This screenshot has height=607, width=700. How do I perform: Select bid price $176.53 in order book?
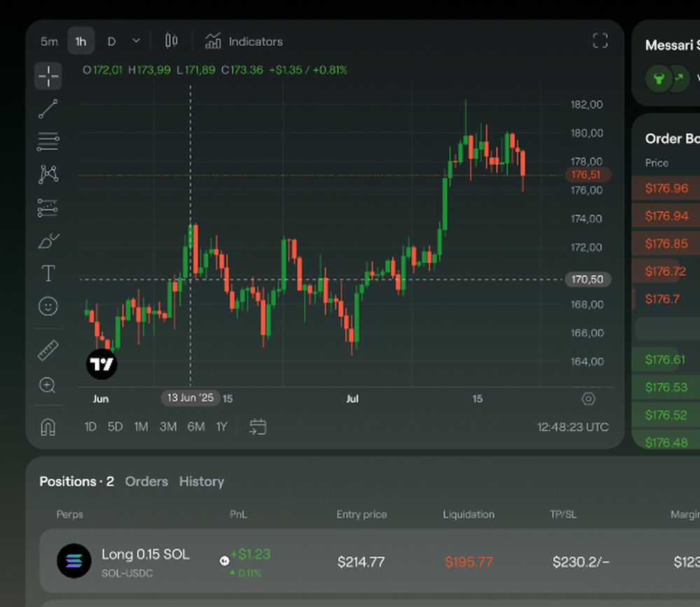click(666, 387)
